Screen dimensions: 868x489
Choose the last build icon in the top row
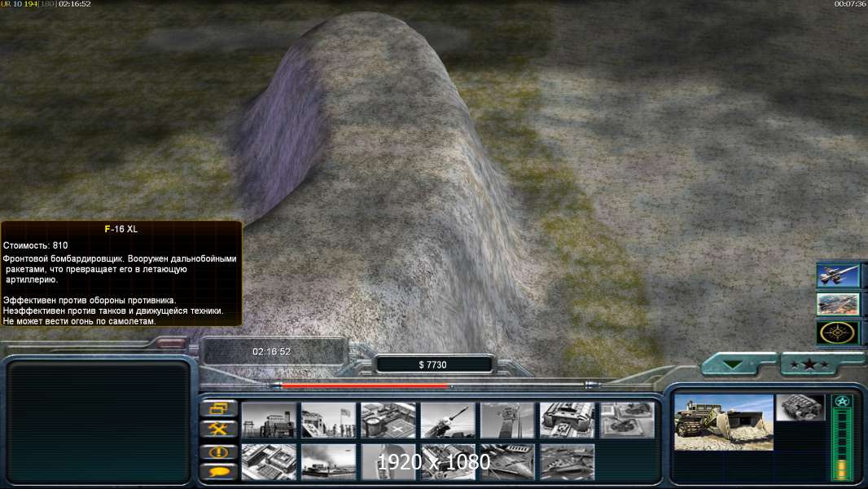tap(627, 420)
